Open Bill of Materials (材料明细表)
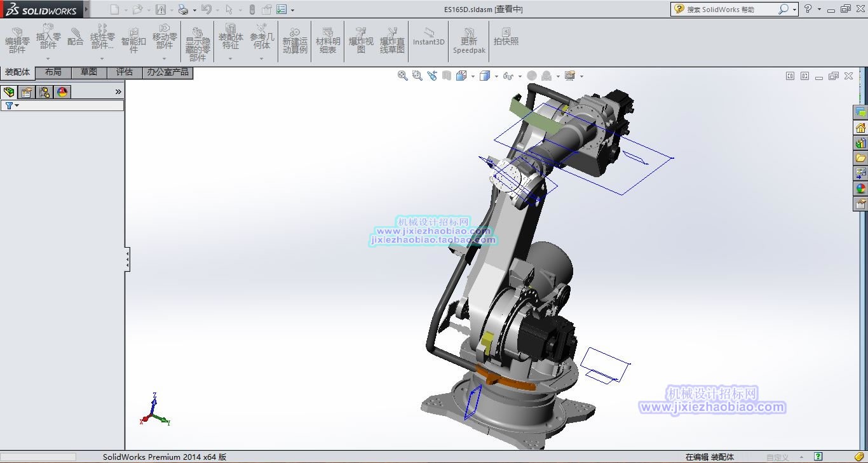 (x=328, y=40)
